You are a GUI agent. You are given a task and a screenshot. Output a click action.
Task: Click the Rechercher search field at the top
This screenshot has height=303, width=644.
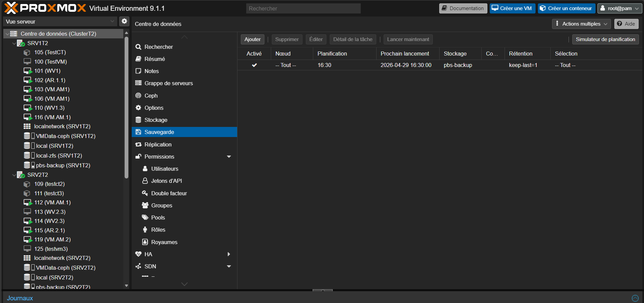click(303, 8)
